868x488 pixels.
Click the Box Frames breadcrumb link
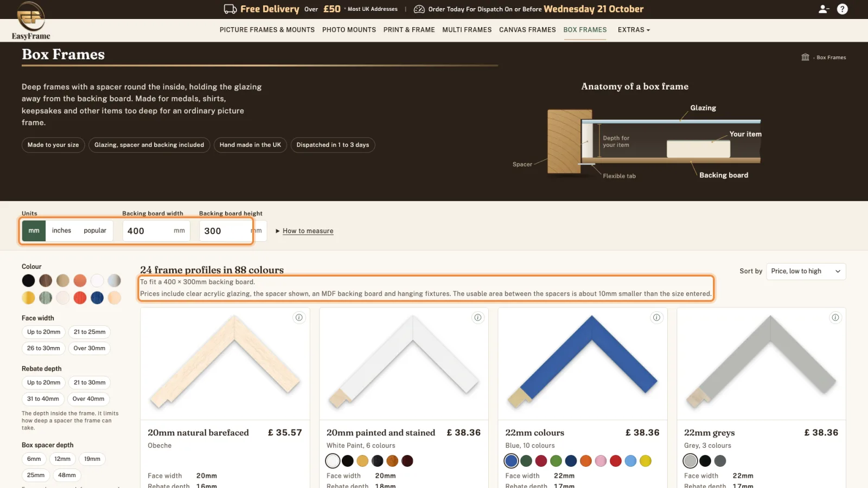(831, 57)
